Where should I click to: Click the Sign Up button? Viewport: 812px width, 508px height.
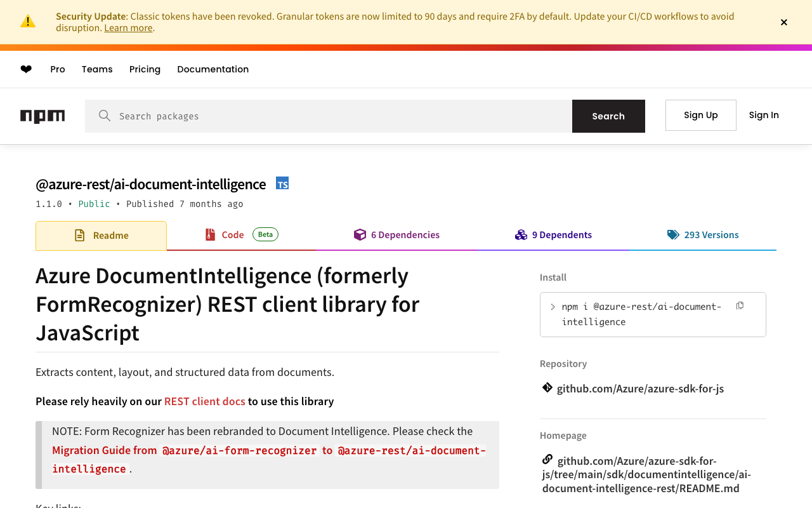click(x=700, y=115)
